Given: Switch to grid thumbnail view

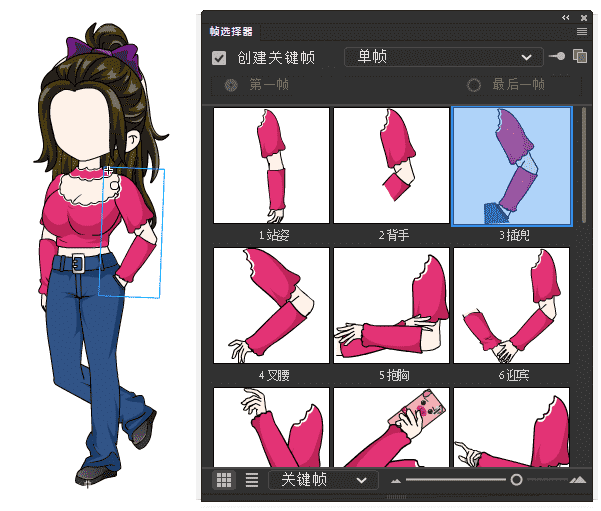Looking at the screenshot, I should click(225, 480).
